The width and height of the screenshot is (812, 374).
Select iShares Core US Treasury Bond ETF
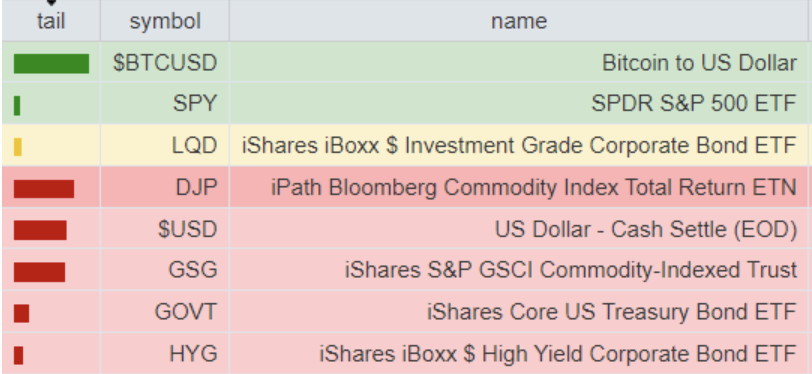pyautogui.click(x=612, y=312)
